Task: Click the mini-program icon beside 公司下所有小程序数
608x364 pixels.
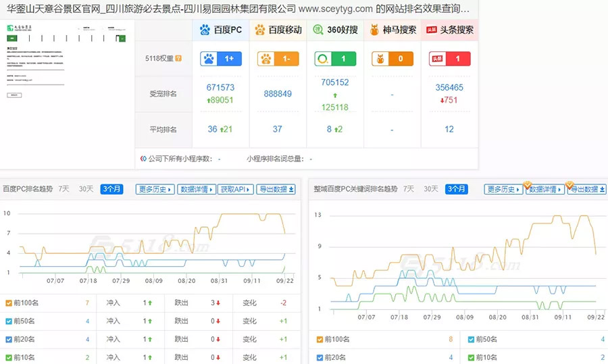Action: click(x=143, y=159)
